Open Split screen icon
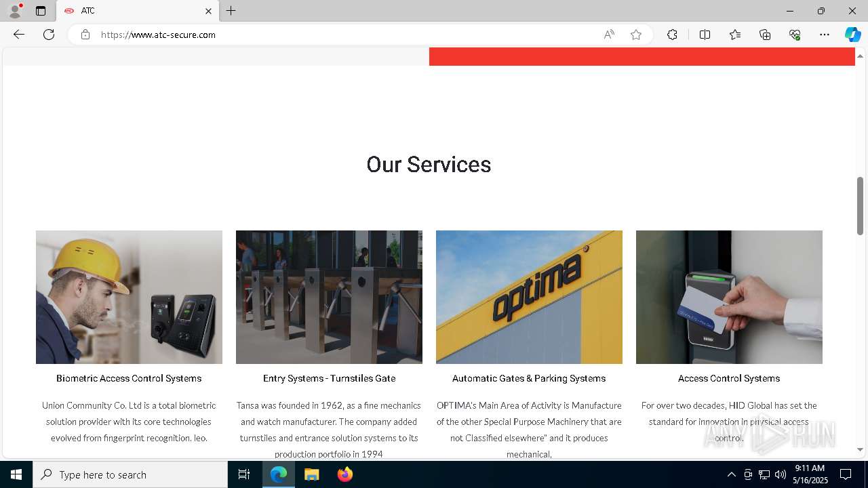This screenshot has width=868, height=488. coord(705,35)
